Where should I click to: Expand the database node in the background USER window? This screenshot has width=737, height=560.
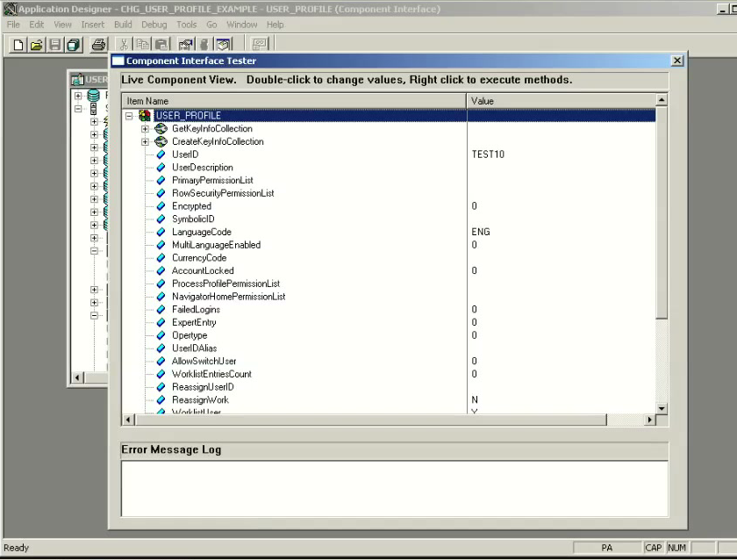pos(78,96)
